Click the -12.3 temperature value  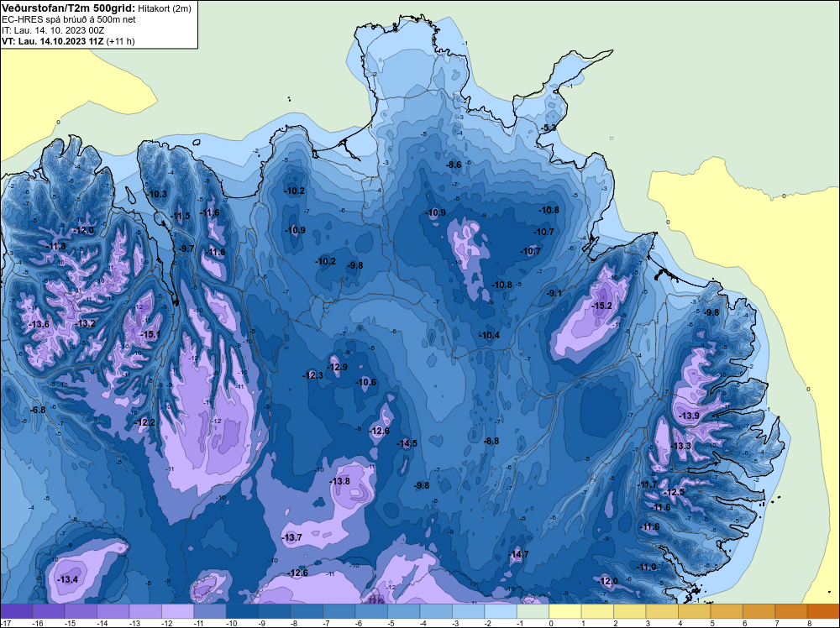tap(312, 376)
